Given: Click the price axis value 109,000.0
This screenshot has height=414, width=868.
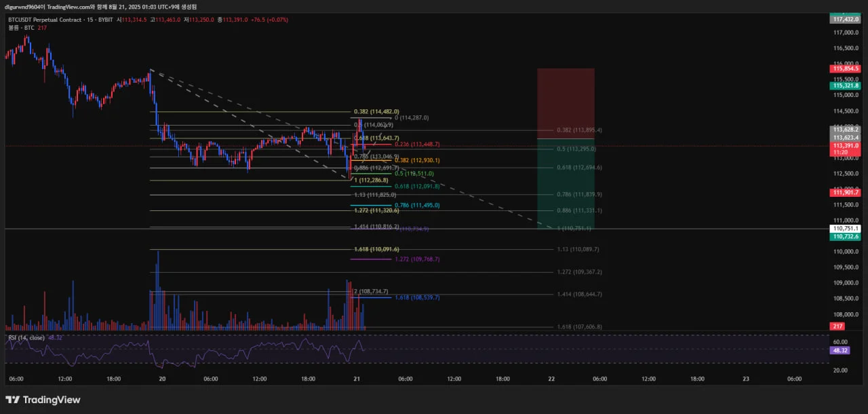Looking at the screenshot, I should click(x=846, y=283).
